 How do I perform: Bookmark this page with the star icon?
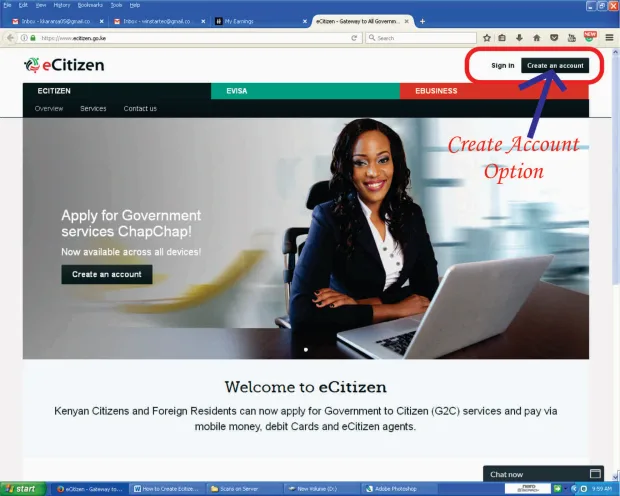coord(487,38)
